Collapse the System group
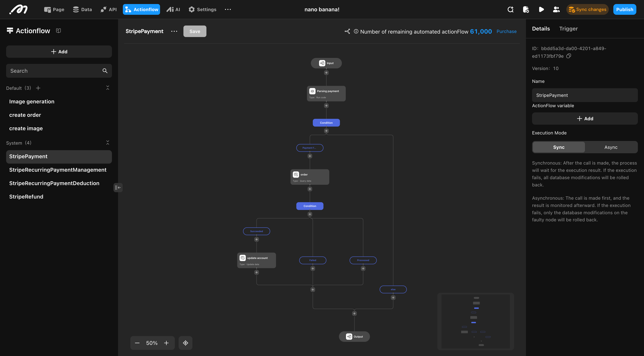Viewport: 644px width, 356px height. tap(108, 143)
